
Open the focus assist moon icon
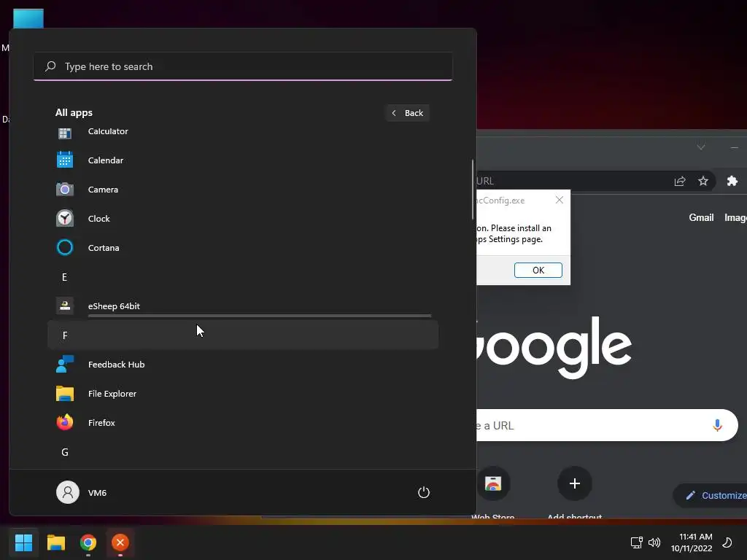(x=727, y=542)
